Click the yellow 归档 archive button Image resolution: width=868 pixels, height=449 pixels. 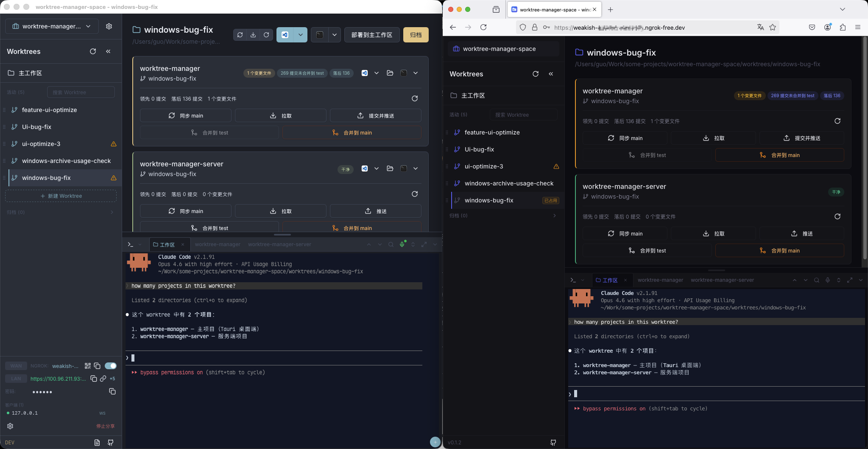pyautogui.click(x=416, y=35)
